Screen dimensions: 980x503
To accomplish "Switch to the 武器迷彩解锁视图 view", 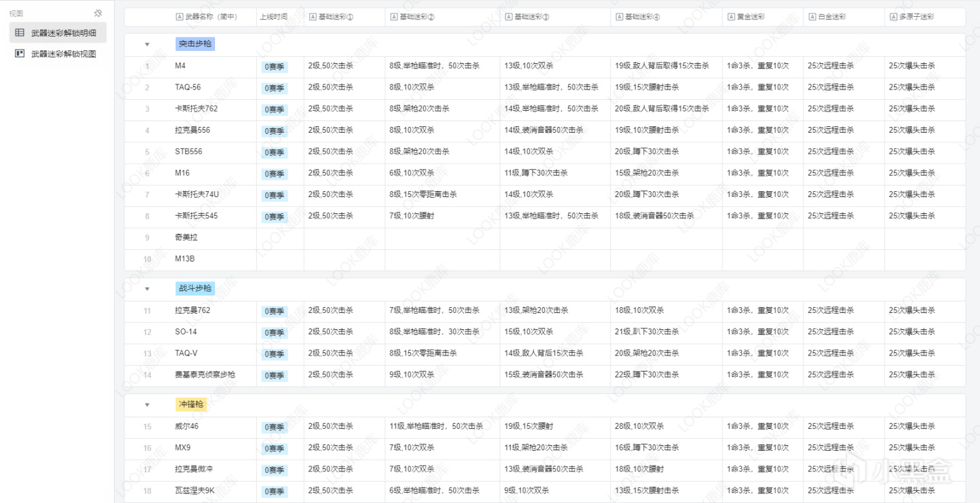I will (x=58, y=54).
